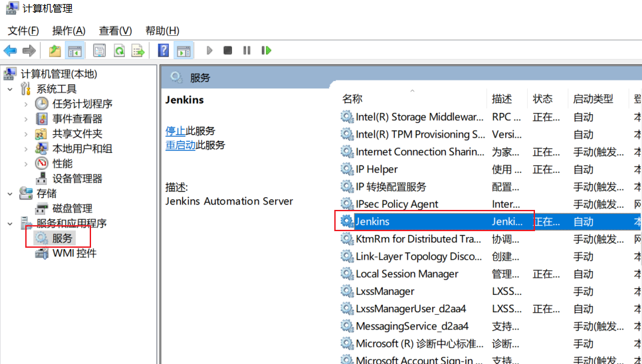Select KtmRm for Distributed Transaction service
The height and width of the screenshot is (364, 642).
[x=490, y=239]
